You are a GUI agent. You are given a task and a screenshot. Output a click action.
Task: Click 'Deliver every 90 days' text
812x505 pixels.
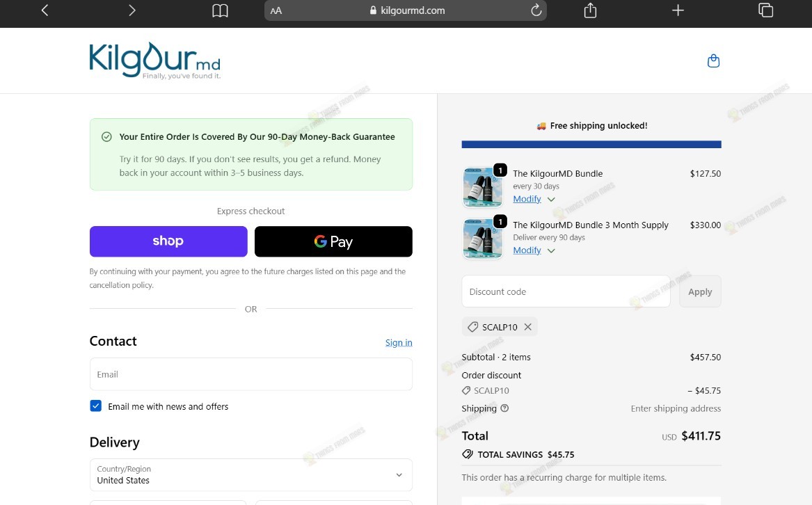[549, 238]
